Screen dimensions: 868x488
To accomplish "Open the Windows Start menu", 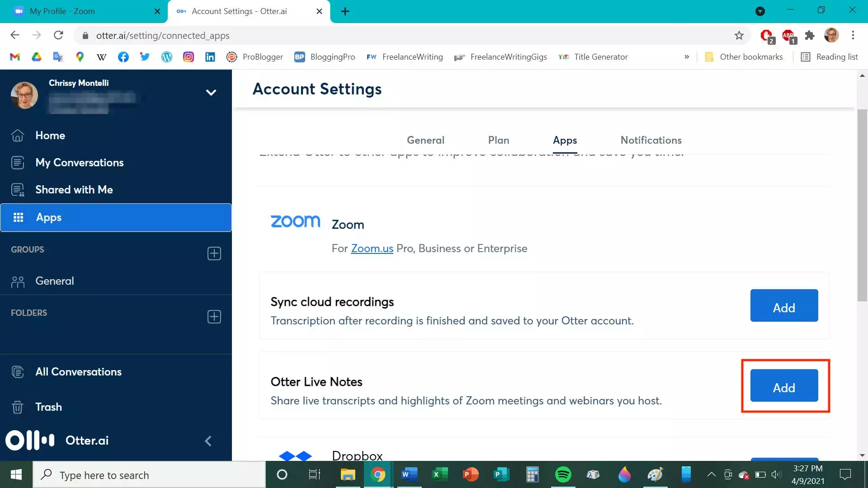I will click(16, 474).
